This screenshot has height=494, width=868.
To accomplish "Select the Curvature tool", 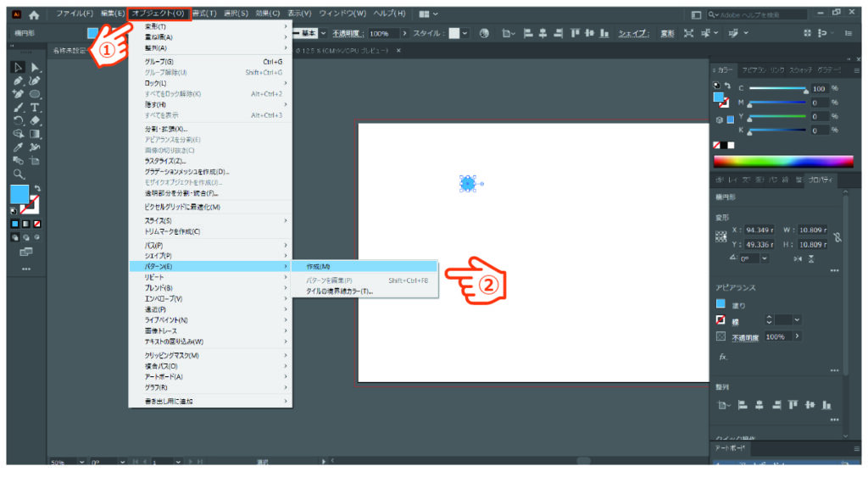I will click(x=35, y=80).
